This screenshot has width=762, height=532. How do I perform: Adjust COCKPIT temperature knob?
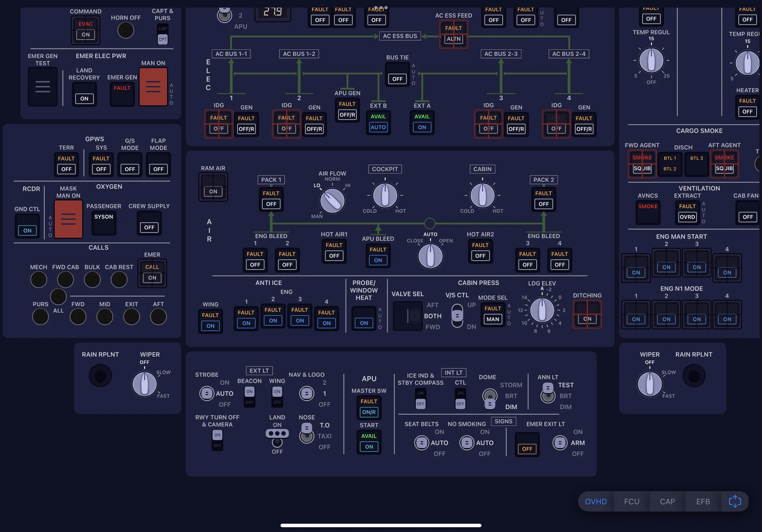(x=385, y=196)
